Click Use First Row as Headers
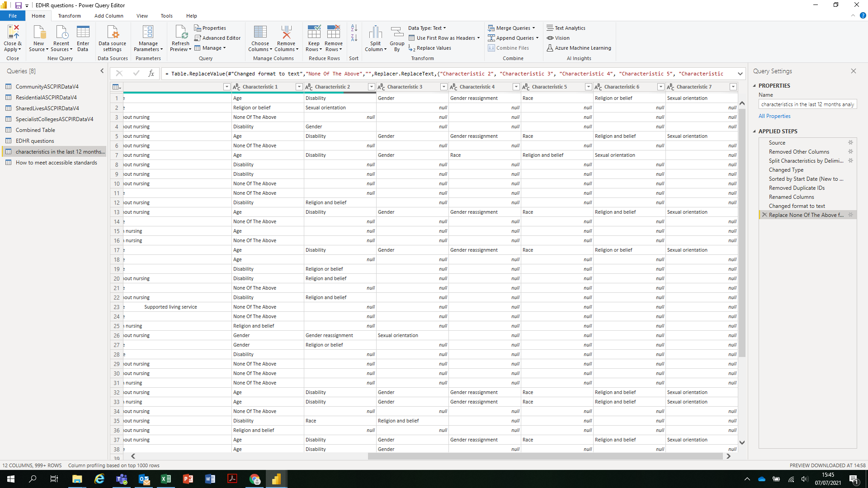868x488 pixels. coord(444,38)
